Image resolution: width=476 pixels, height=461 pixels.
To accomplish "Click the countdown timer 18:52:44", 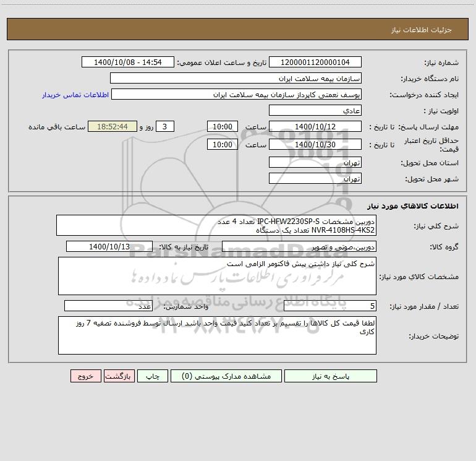I will pyautogui.click(x=113, y=126).
